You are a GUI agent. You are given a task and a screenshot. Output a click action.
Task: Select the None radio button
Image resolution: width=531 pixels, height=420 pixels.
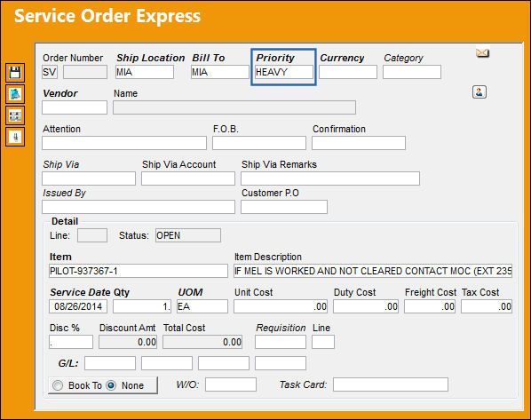111,385
